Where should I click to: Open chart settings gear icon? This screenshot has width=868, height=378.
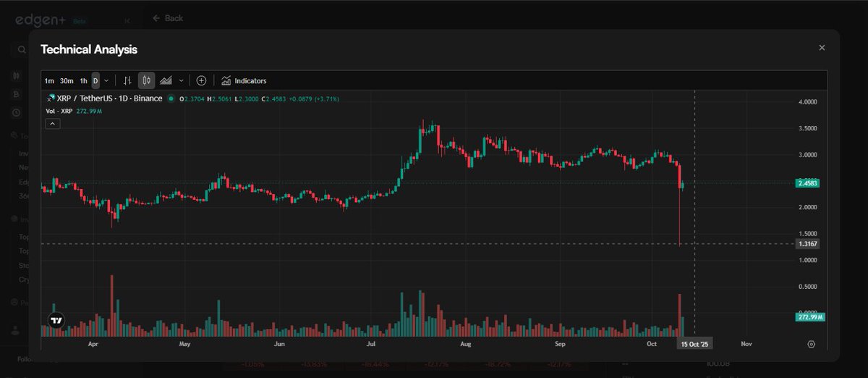coord(811,344)
